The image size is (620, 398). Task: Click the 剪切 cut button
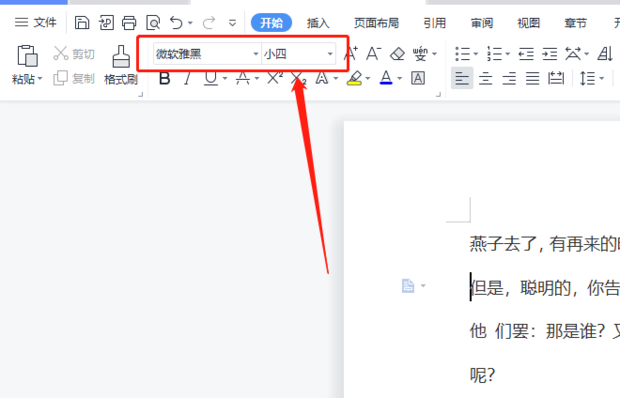[74, 53]
